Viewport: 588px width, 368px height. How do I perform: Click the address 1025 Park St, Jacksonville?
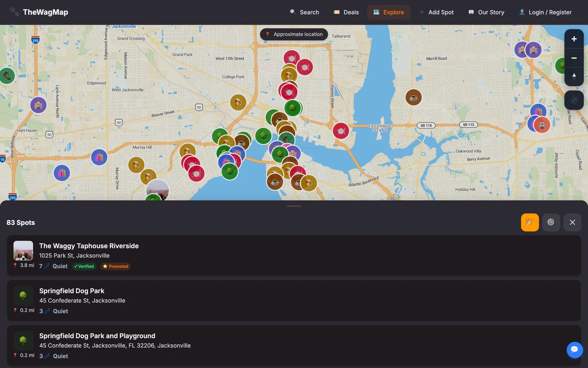point(74,256)
